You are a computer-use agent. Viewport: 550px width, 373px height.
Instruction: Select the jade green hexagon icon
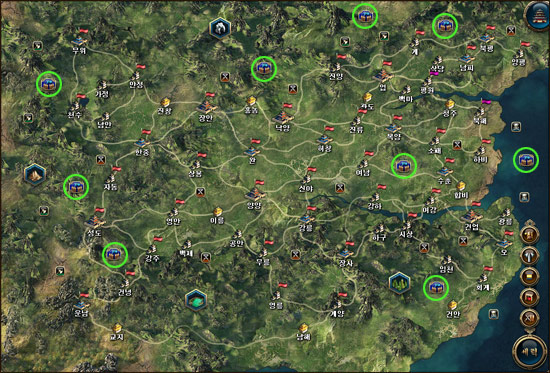196,300
